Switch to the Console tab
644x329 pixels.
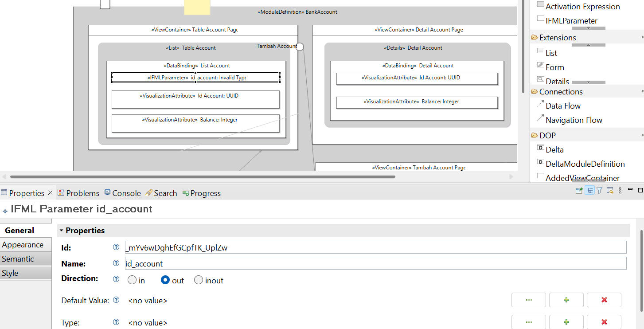pyautogui.click(x=123, y=193)
